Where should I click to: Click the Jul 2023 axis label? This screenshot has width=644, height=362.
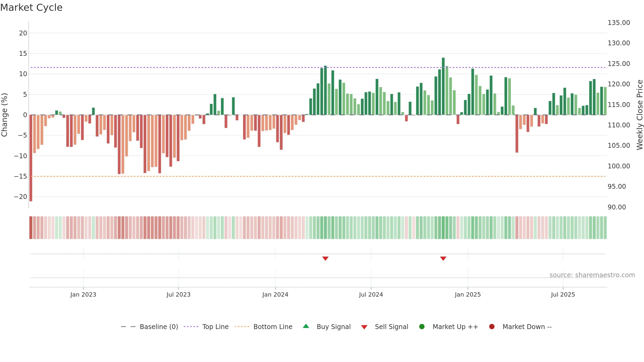click(x=178, y=294)
